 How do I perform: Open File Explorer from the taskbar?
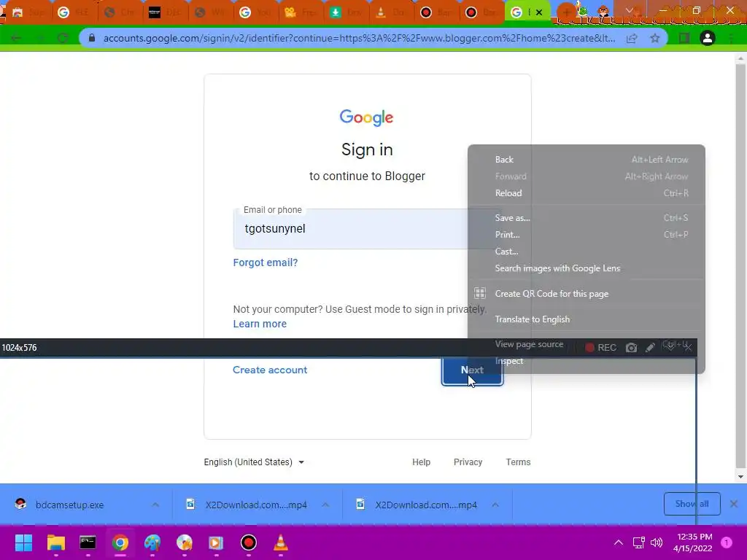click(x=55, y=542)
